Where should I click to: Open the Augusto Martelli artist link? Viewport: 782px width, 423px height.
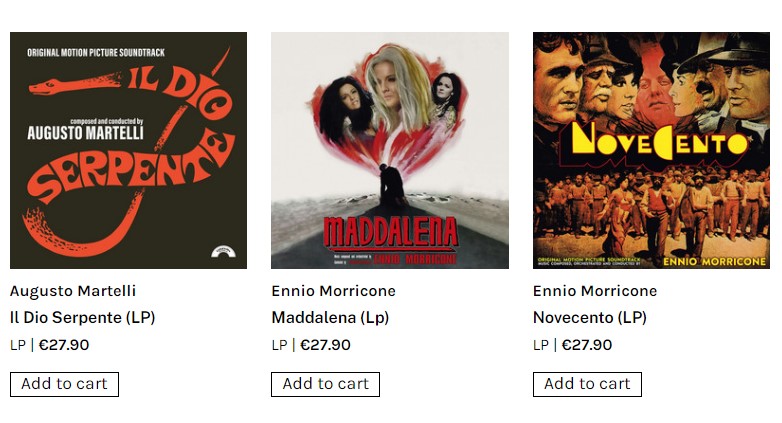pyautogui.click(x=73, y=291)
